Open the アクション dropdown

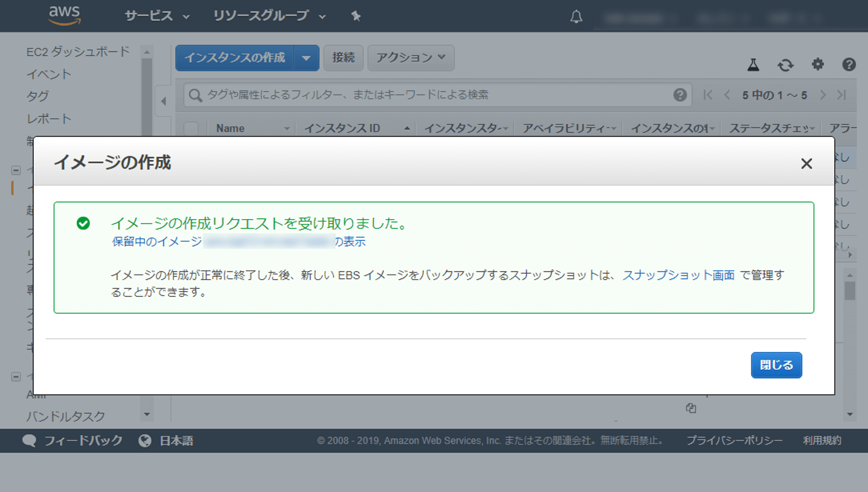pos(410,58)
